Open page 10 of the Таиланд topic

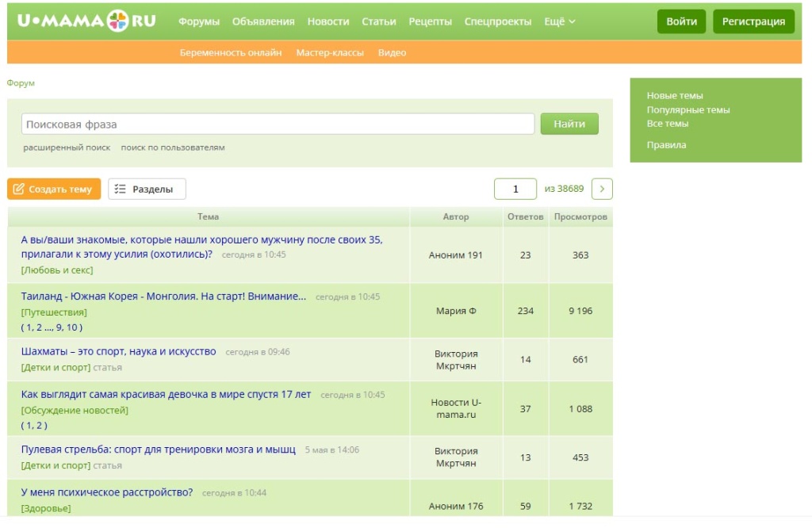click(71, 327)
